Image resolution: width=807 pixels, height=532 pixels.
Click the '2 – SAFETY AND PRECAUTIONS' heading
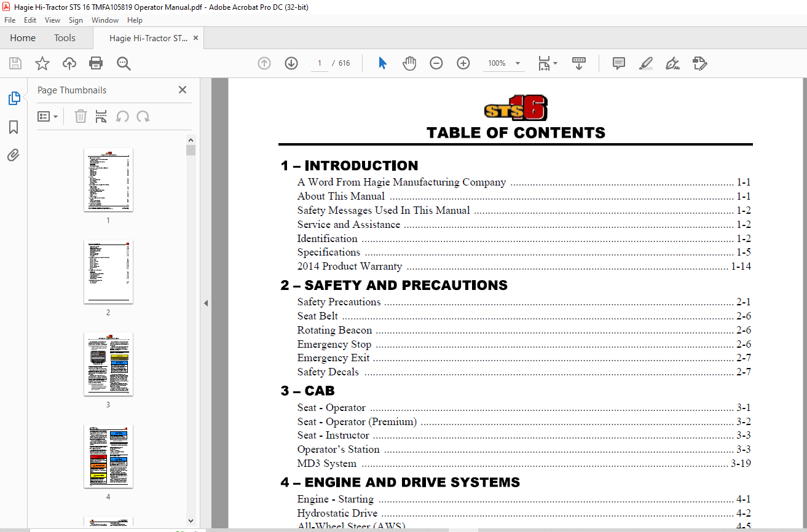click(394, 285)
